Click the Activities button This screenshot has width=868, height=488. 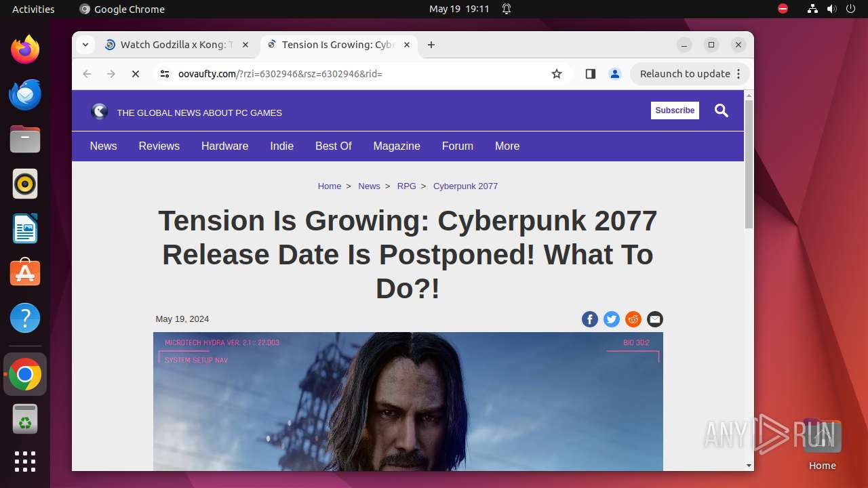[x=33, y=9]
